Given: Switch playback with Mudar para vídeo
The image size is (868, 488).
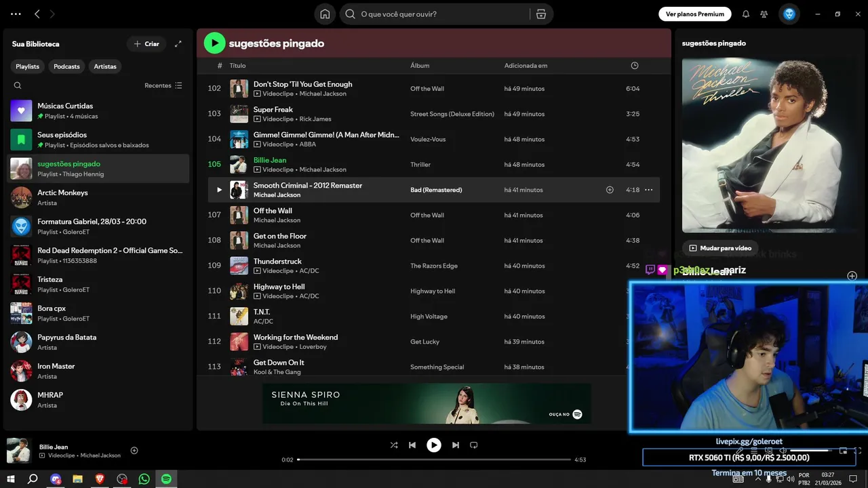Looking at the screenshot, I should click(x=720, y=248).
